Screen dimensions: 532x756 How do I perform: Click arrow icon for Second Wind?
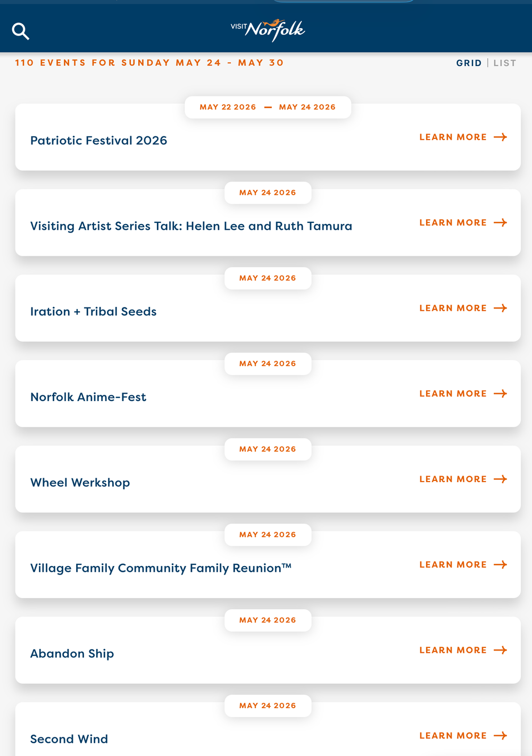click(500, 736)
